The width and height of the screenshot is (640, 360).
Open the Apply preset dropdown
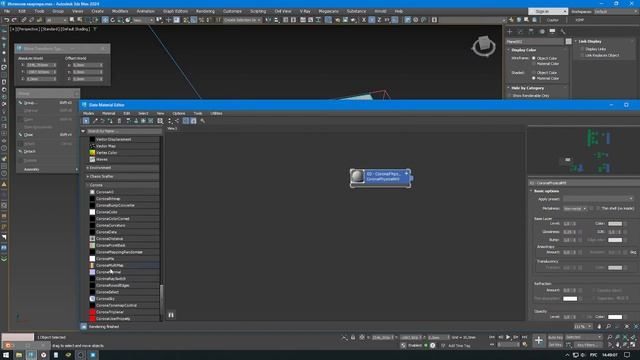tap(598, 199)
